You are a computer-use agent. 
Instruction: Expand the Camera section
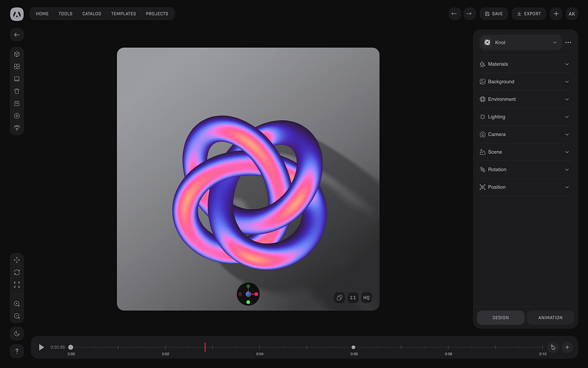525,134
